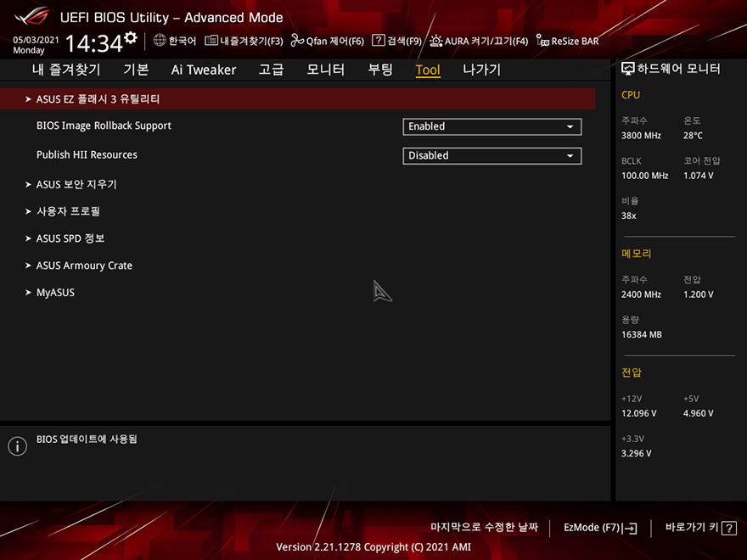Expand ASUS EZ 플래시 3 유틸리티

tap(297, 99)
